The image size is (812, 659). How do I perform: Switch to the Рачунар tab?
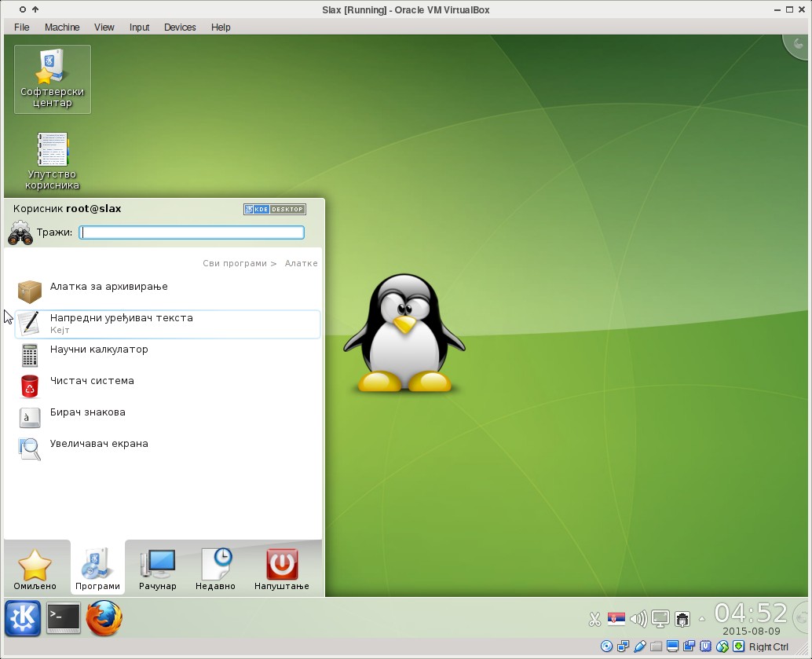pos(157,569)
